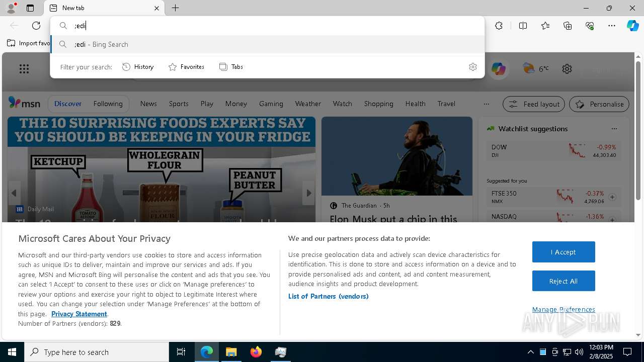Click the taskbar clock showing 12:03 PM
This screenshot has height=362, width=644.
601,352
